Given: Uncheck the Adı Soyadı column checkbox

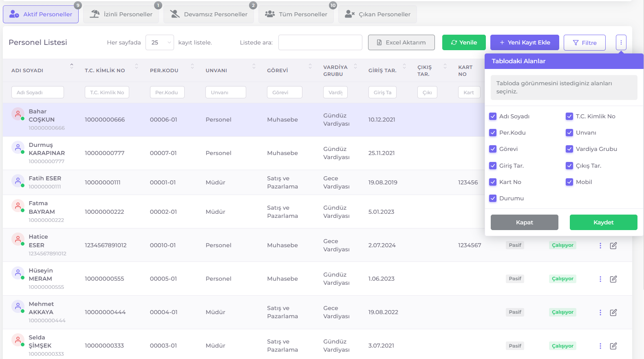Looking at the screenshot, I should tap(493, 116).
